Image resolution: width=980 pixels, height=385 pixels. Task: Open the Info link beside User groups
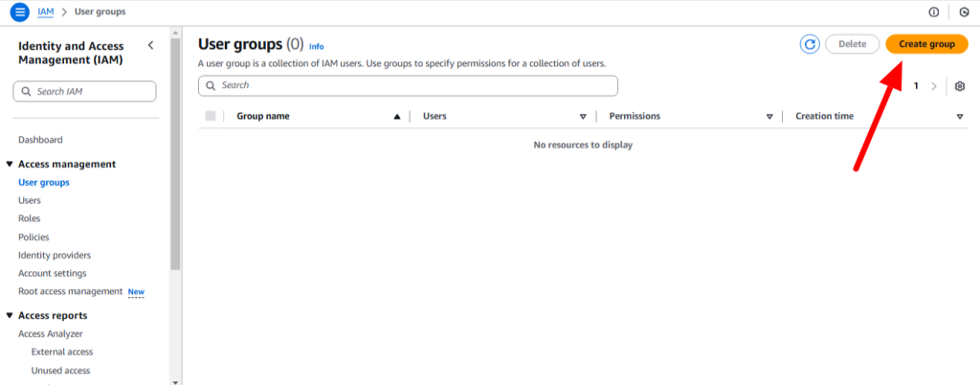(316, 47)
